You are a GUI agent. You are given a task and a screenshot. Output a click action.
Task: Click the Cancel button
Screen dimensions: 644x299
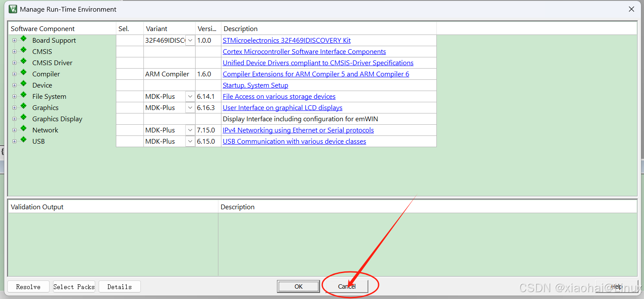[347, 286]
